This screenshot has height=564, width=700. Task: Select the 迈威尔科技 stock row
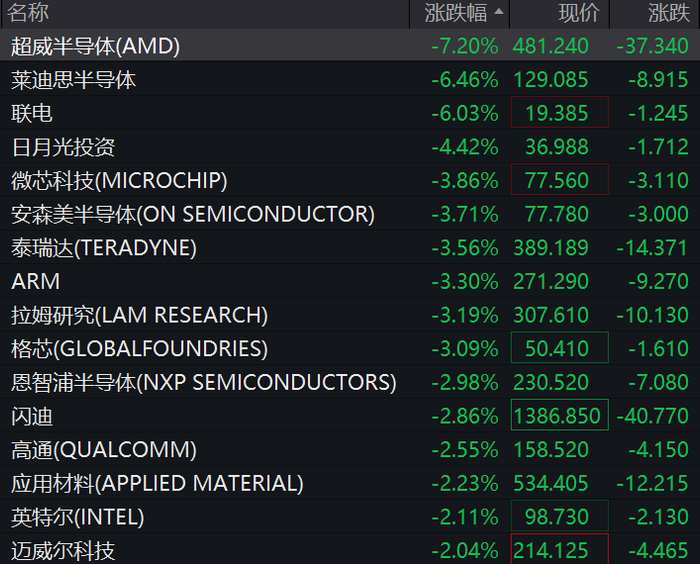[x=350, y=549]
